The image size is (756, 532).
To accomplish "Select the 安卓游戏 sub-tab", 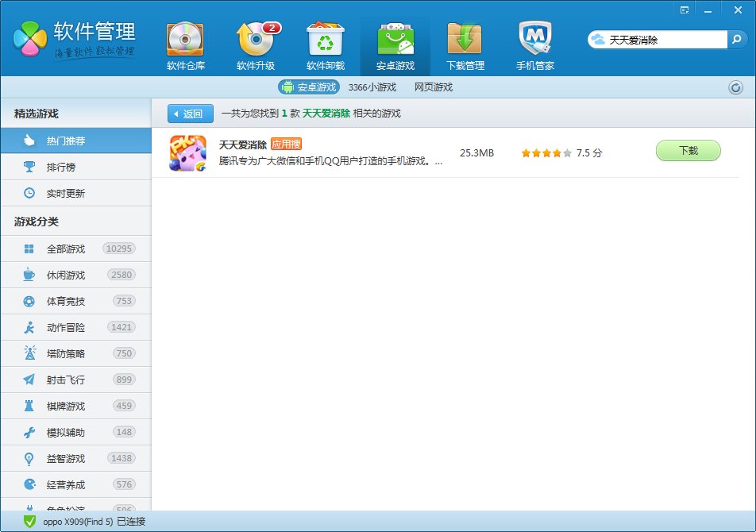I will [x=309, y=87].
